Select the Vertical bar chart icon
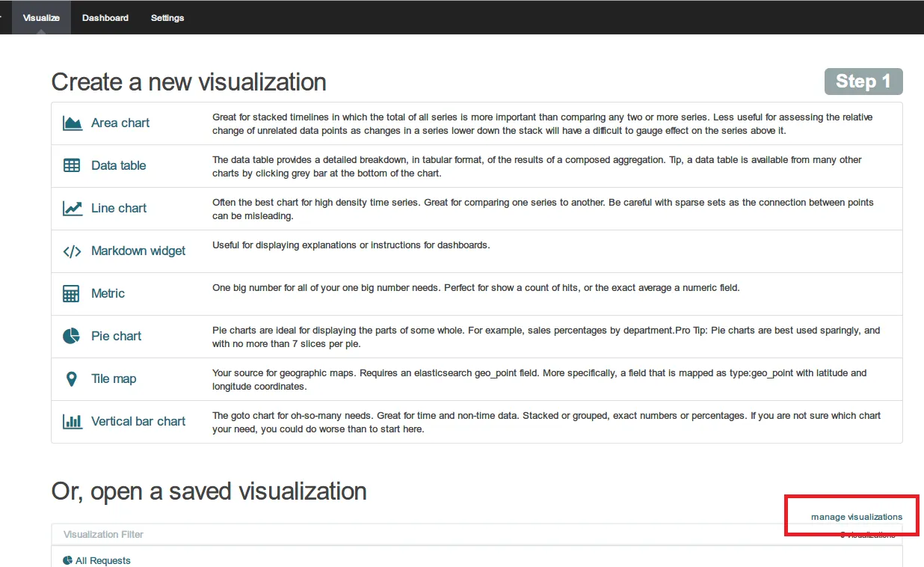 click(x=71, y=420)
